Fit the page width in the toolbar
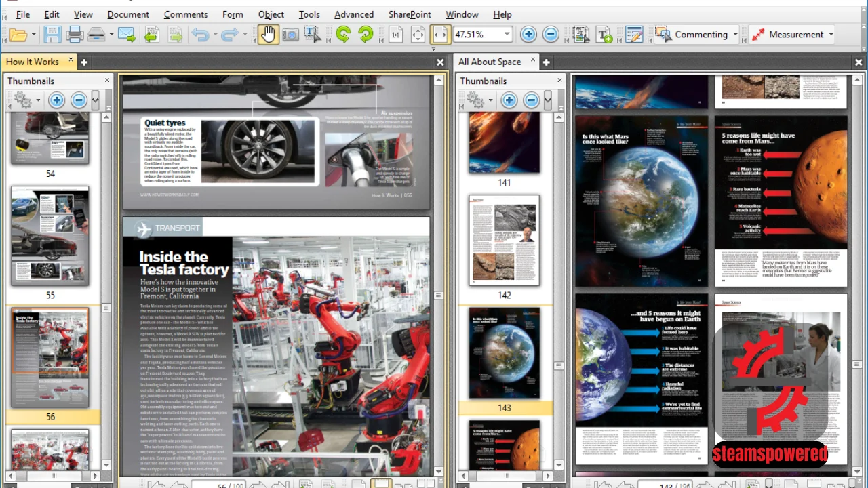Screen dimensions: 868x488 pos(440,35)
